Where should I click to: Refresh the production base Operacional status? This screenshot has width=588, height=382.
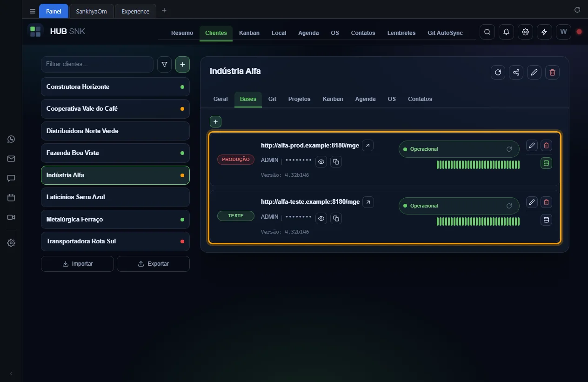[509, 149]
